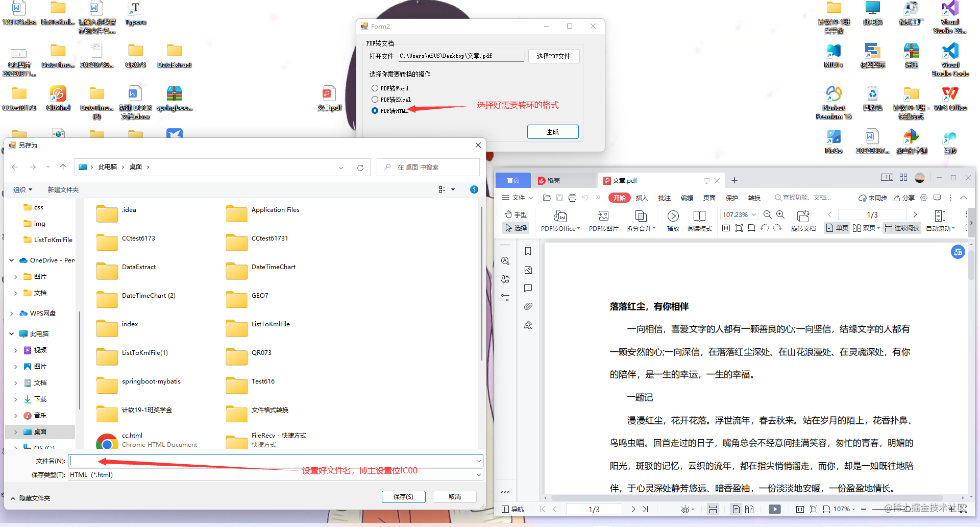Open the 保护 ribbon tab
This screenshot has width=980, height=527.
731,198
